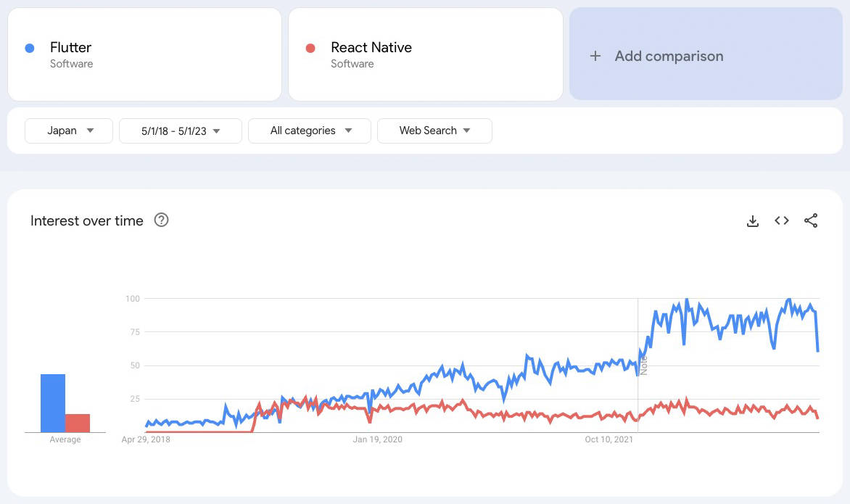Click the blue Flutter average bar
Viewport: 850px width, 504px height.
click(x=53, y=403)
